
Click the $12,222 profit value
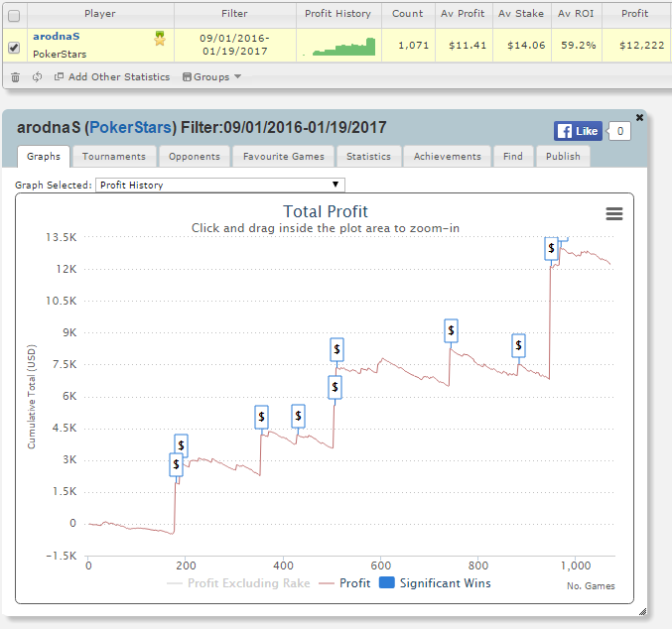pyautogui.click(x=642, y=46)
